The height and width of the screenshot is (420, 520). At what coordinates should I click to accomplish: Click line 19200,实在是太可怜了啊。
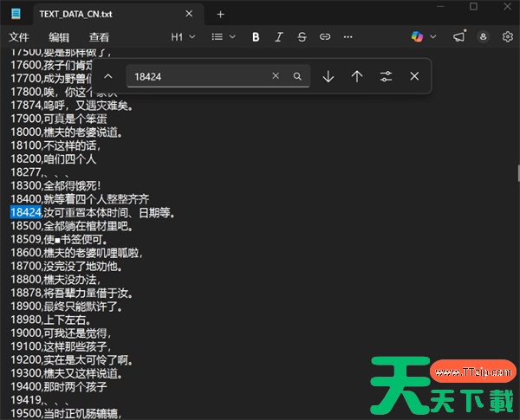click(x=72, y=360)
